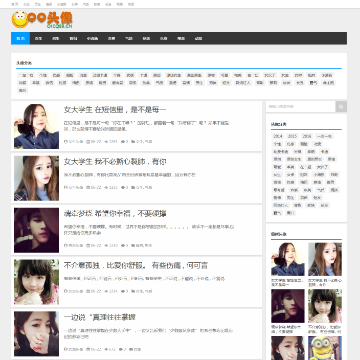This screenshot has height=360, width=360.
Task: Open the 女大学生 我不必撕心裂肺 article thumbnail
Action: (36, 178)
